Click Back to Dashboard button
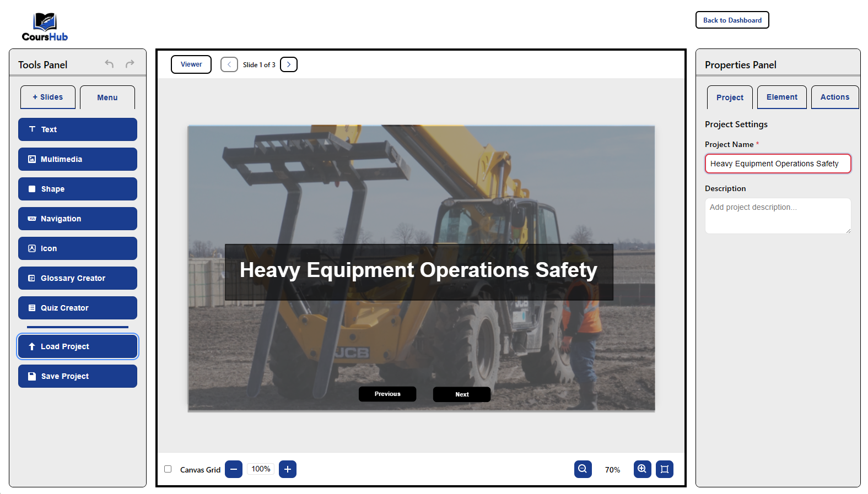Image resolution: width=868 pixels, height=494 pixels. coord(732,20)
